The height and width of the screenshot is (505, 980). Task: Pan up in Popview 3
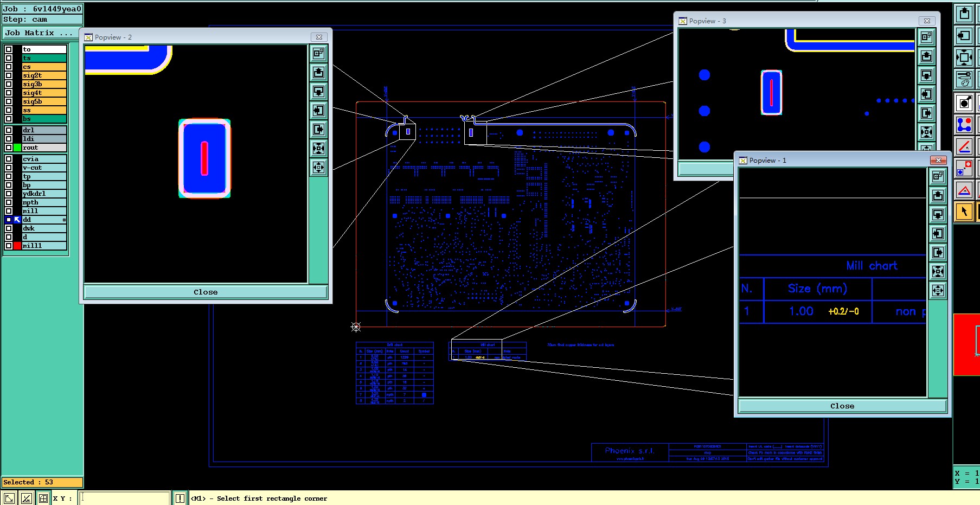(927, 56)
